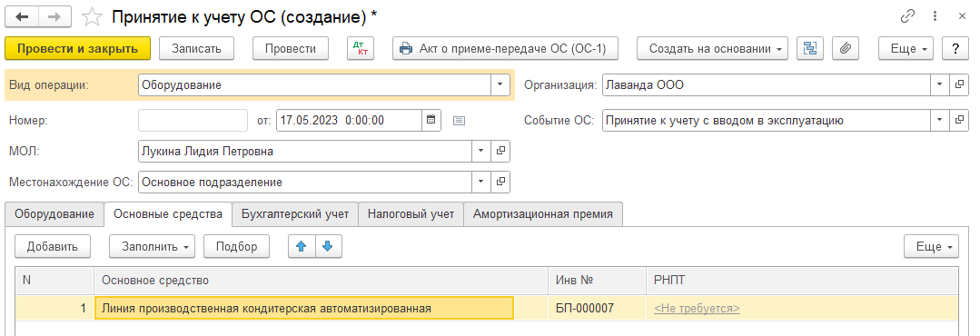
Task: Click the Лаванда ООО organization field
Action: 767,85
